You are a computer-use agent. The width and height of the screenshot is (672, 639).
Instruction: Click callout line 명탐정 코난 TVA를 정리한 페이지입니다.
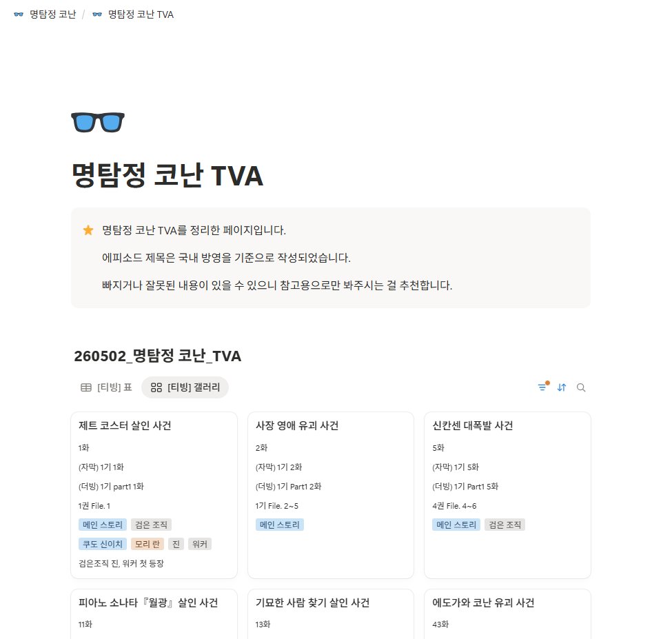pyautogui.click(x=194, y=230)
